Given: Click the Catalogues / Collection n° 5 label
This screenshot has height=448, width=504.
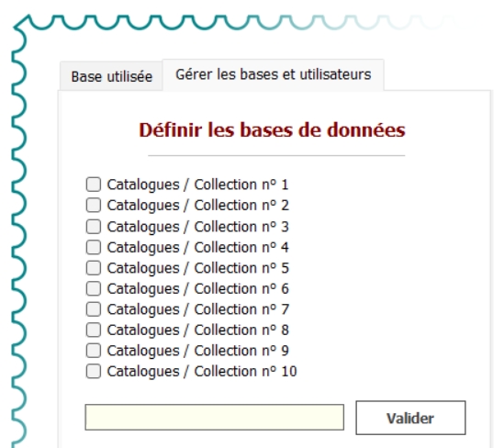Looking at the screenshot, I should tap(197, 268).
